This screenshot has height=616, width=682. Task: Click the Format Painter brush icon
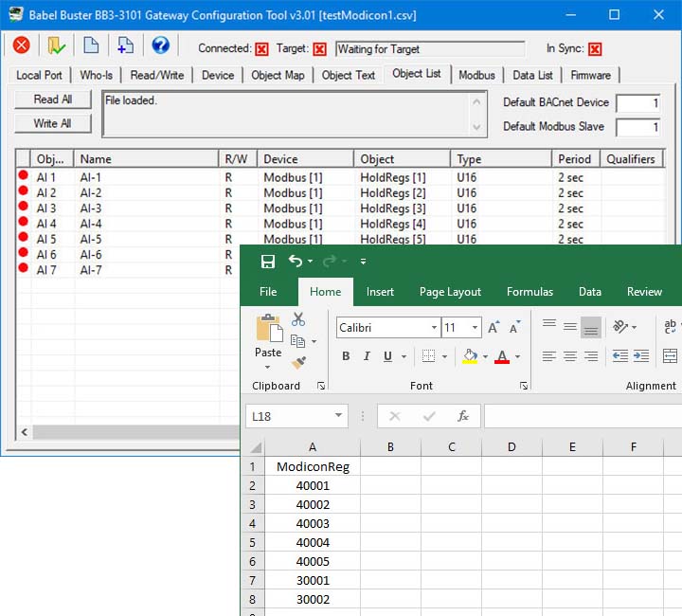coord(298,362)
